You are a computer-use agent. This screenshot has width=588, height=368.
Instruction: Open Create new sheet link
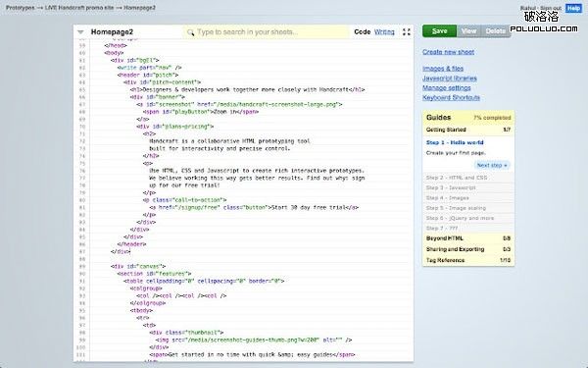(448, 52)
